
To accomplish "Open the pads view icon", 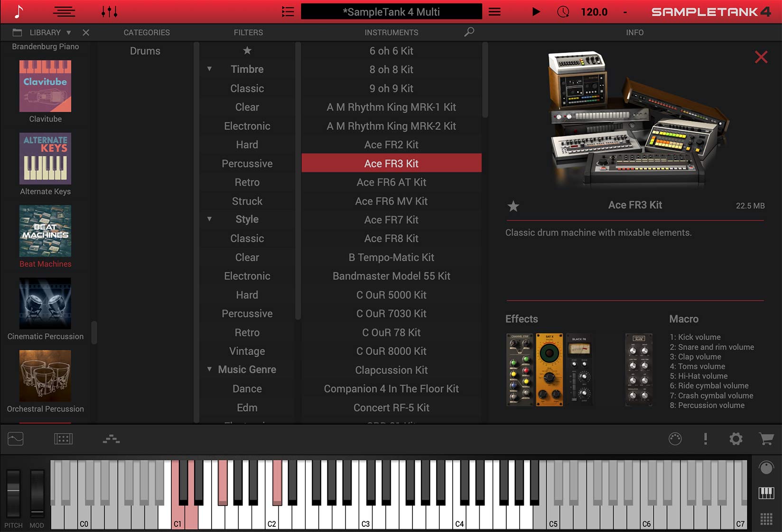I will pos(64,439).
